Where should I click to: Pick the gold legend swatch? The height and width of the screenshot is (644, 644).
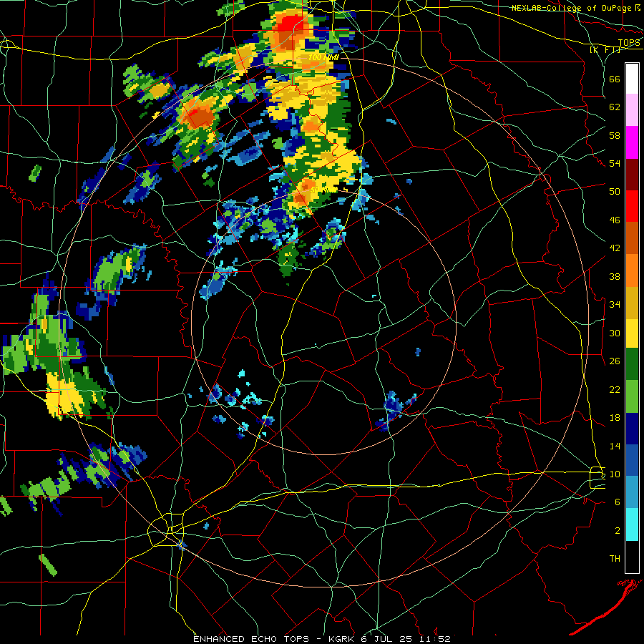point(632,302)
